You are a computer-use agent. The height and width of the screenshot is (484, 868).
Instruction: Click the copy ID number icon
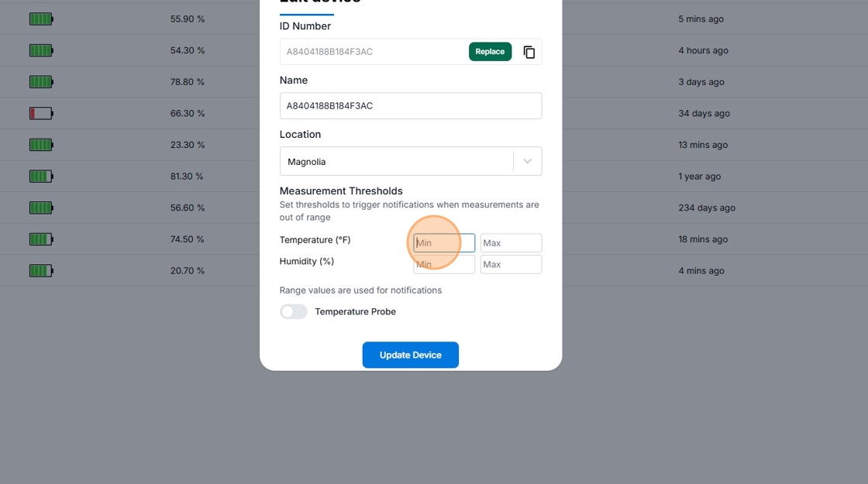coord(529,52)
